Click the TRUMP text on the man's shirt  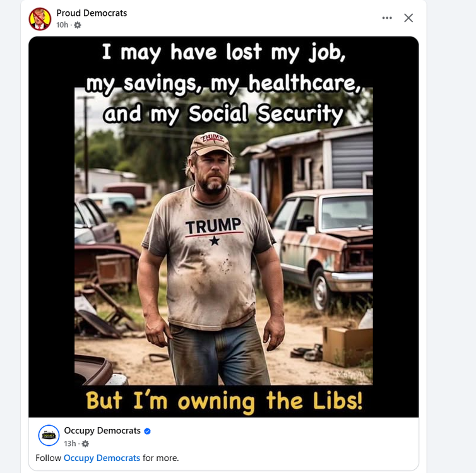[213, 225]
